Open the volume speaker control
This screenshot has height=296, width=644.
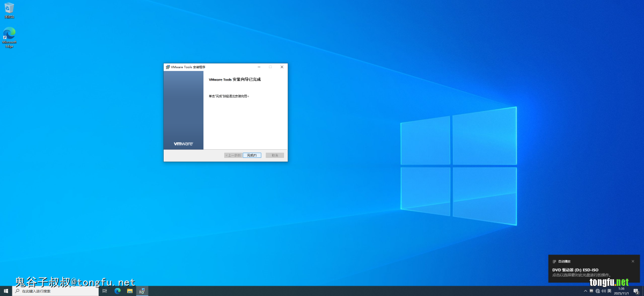tap(603, 291)
